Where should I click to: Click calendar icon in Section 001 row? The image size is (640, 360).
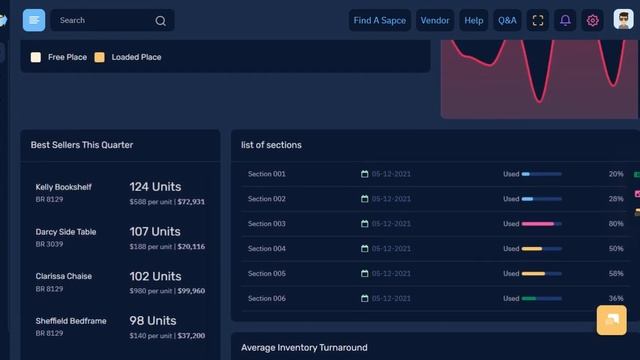[x=364, y=174]
